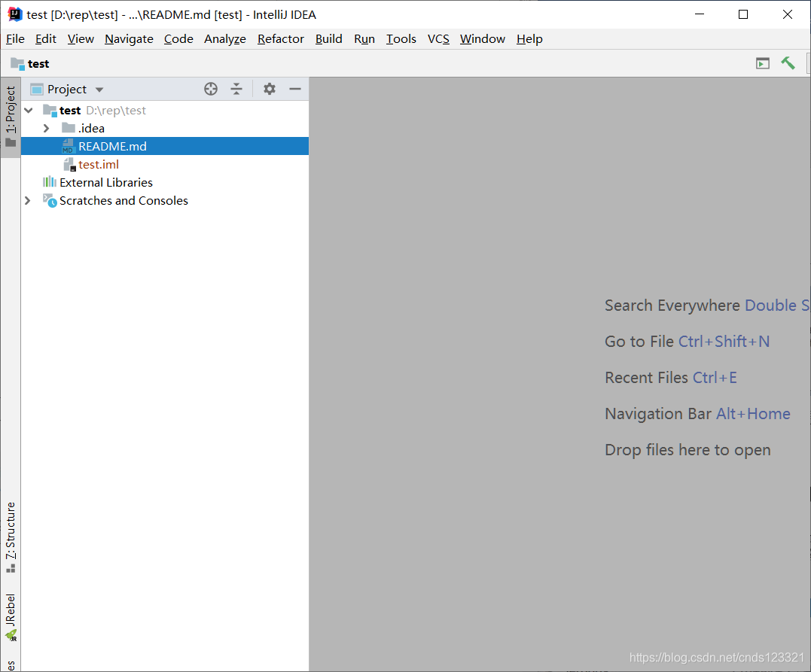The height and width of the screenshot is (672, 811).
Task: Click the External Libraries bar-chart icon
Action: (x=50, y=182)
